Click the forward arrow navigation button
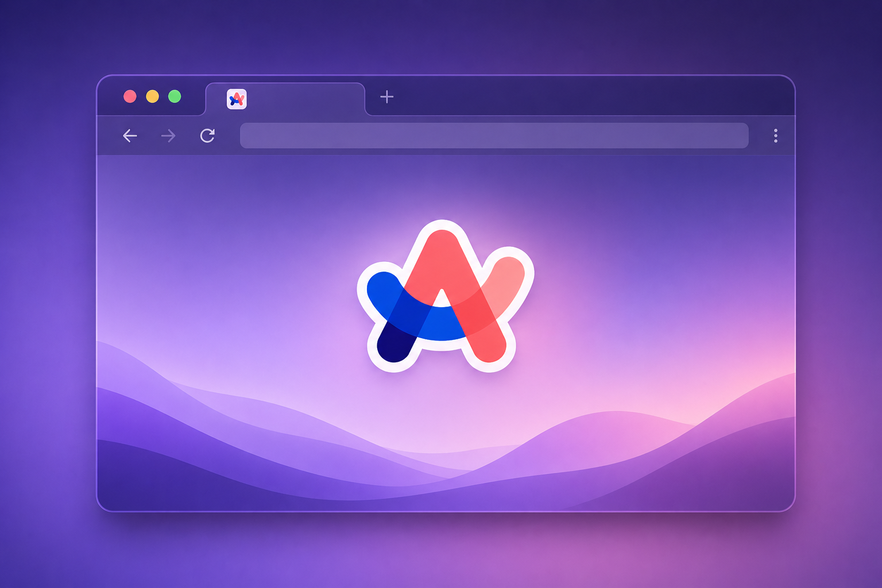882x588 pixels. (168, 136)
